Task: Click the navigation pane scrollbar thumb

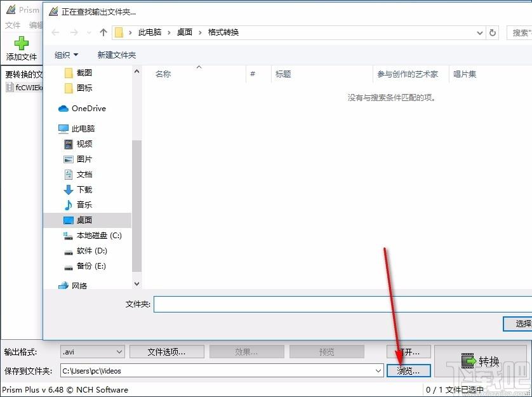Action: pos(136,206)
